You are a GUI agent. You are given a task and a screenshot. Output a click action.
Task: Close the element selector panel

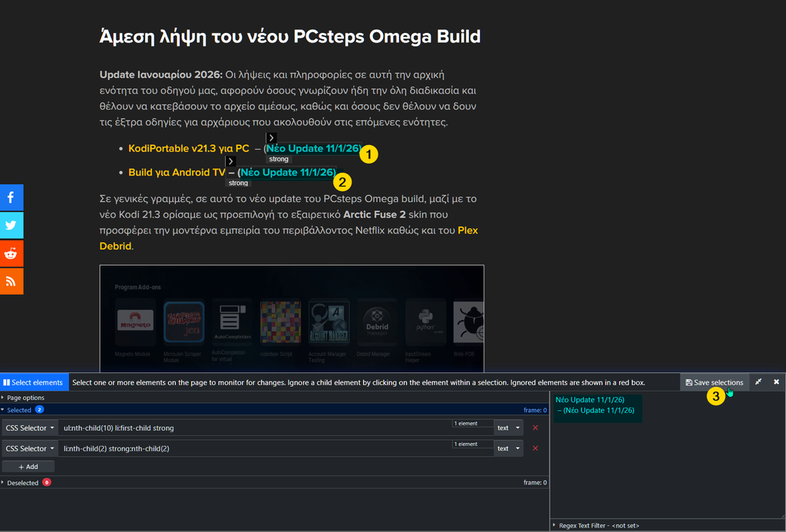coord(776,382)
